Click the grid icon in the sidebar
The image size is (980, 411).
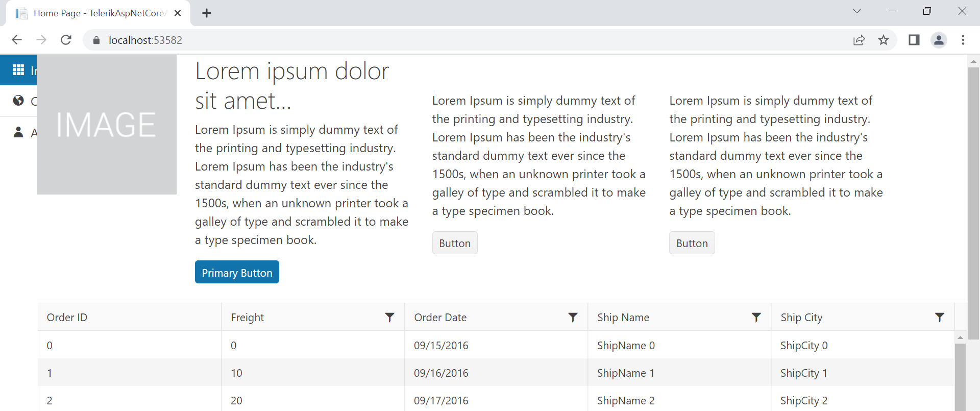pyautogui.click(x=18, y=70)
